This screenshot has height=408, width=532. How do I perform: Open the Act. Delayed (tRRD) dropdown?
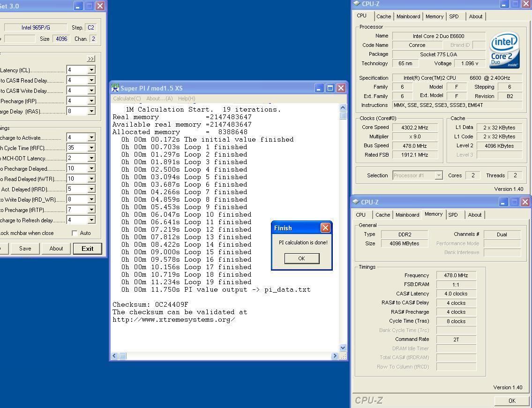(91, 189)
